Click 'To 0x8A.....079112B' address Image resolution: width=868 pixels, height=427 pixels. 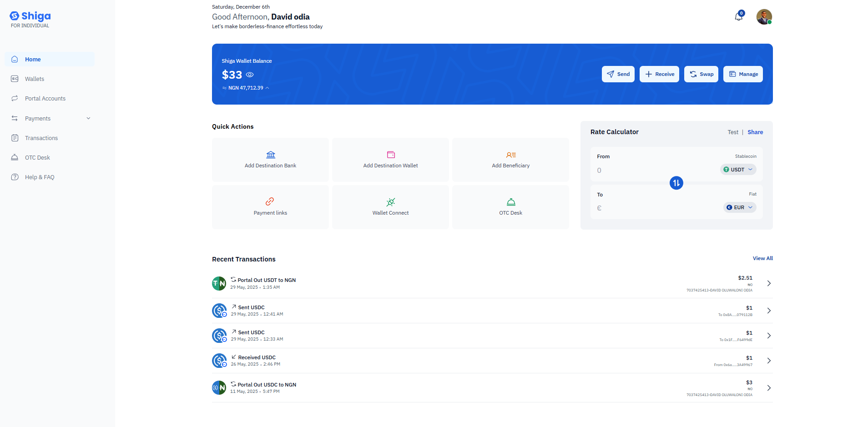(x=735, y=315)
